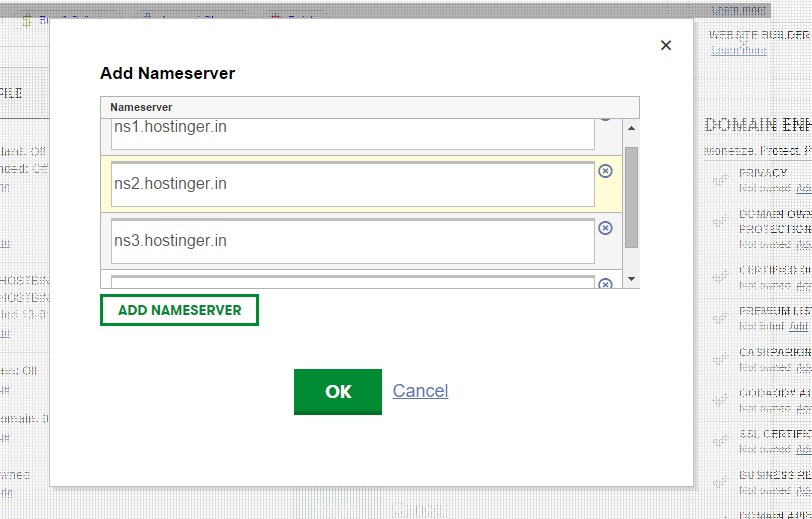This screenshot has width=812, height=519.
Task: Open the Learn more link under Website Builder
Action: pos(738,50)
